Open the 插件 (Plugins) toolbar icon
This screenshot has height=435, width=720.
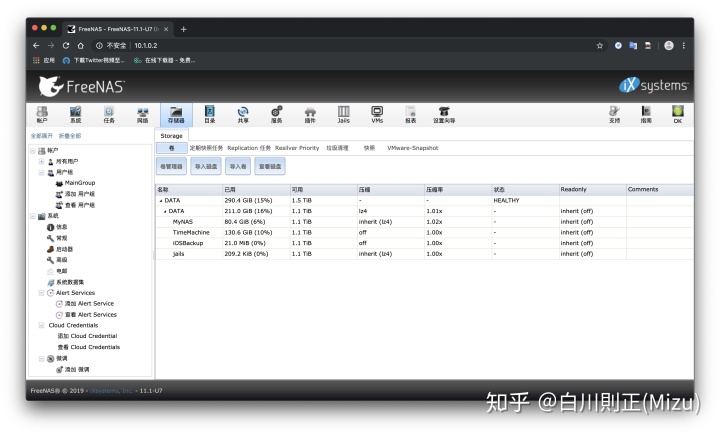click(x=310, y=114)
